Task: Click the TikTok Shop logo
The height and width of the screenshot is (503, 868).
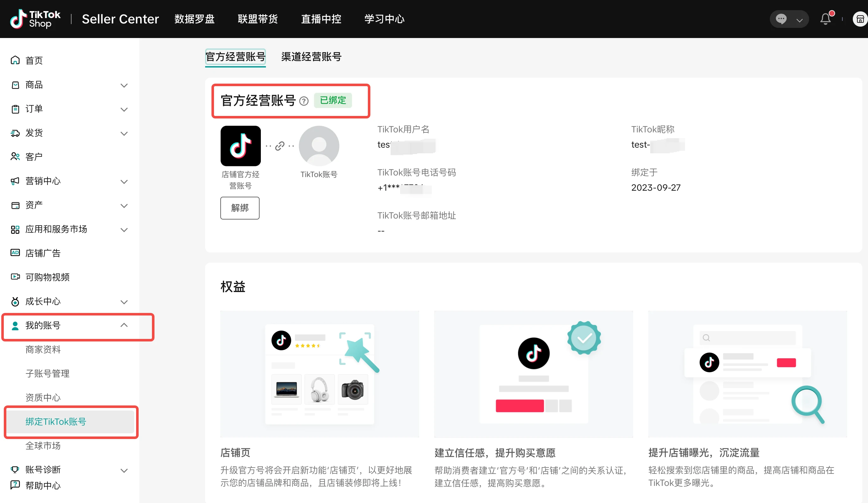Action: 35,19
